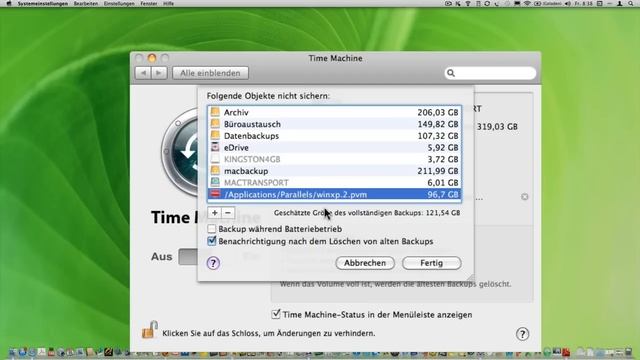Click the Archiv folder icon in the list
640x360 pixels.
click(215, 112)
